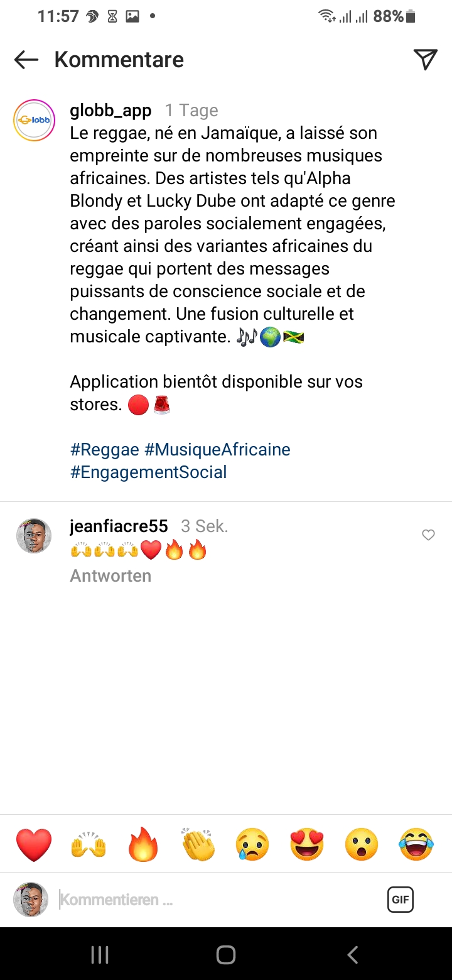Insert the crying face quick emoji
Viewport: 452px width, 980px height.
tap(252, 844)
